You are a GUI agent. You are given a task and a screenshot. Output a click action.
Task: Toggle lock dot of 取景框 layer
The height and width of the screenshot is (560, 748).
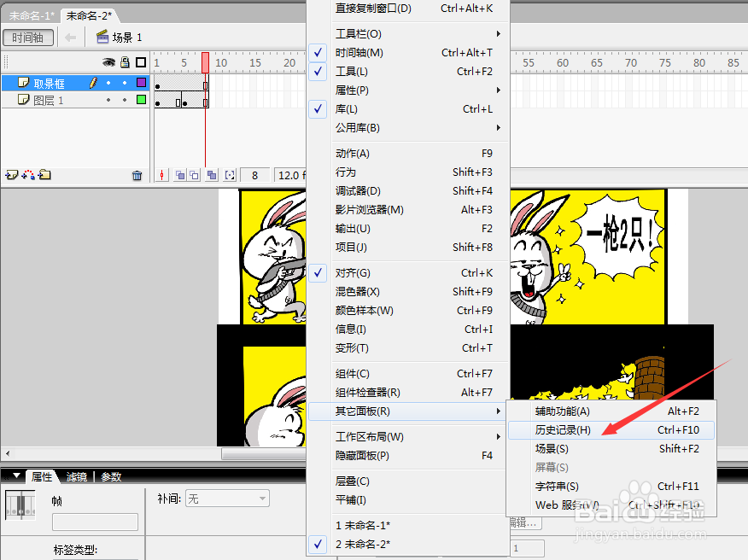[125, 83]
